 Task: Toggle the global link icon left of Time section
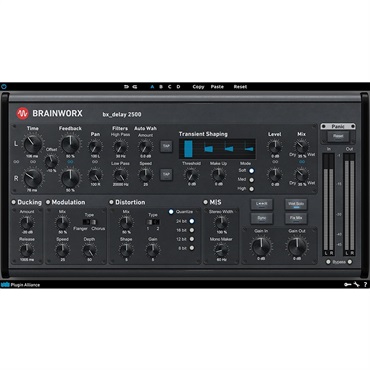[x=16, y=162]
